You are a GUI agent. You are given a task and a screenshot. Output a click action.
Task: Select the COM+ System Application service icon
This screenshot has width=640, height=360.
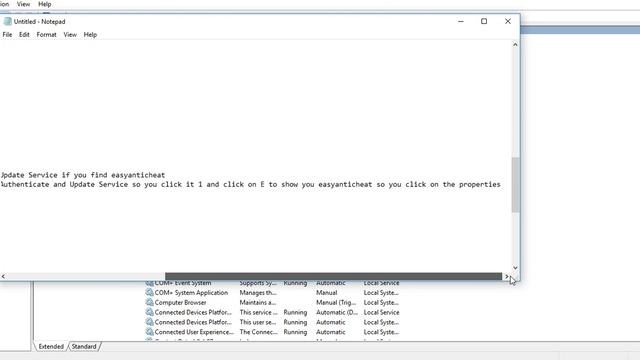click(x=149, y=293)
